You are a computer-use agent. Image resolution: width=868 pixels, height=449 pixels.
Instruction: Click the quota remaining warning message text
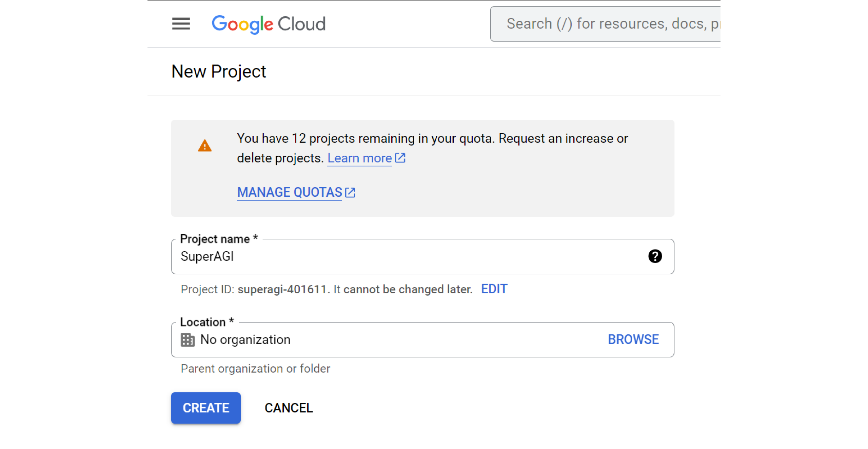[x=432, y=139]
